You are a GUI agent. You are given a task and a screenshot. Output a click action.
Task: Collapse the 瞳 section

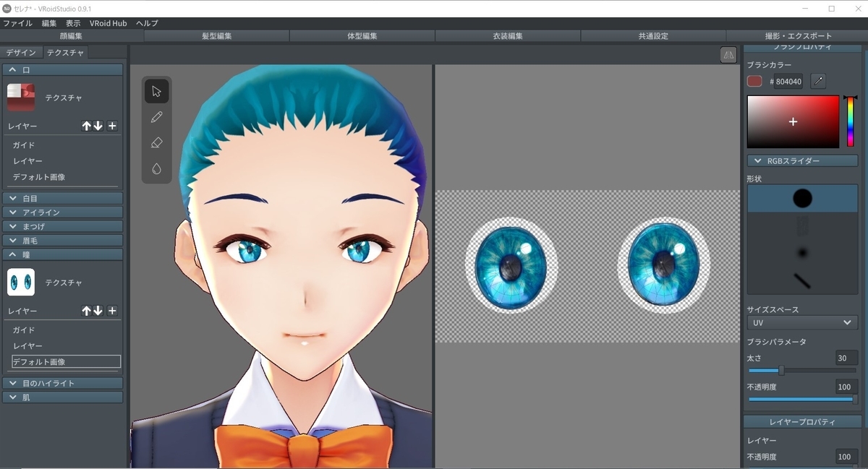pyautogui.click(x=62, y=254)
